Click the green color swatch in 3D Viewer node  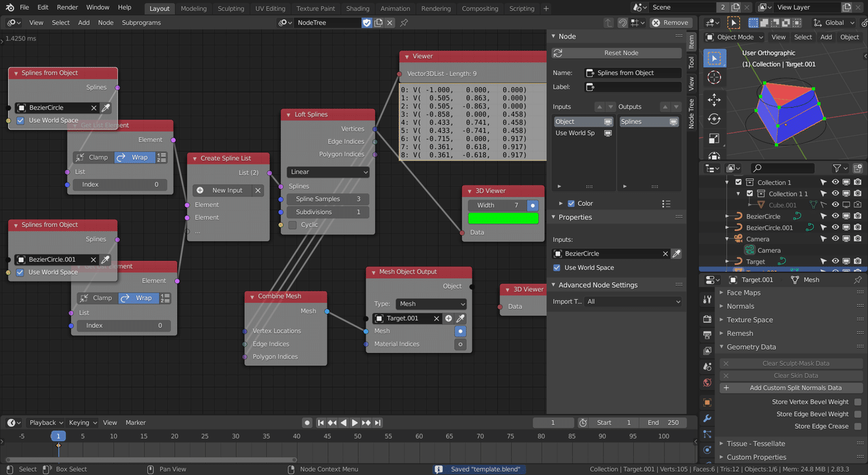503,218
